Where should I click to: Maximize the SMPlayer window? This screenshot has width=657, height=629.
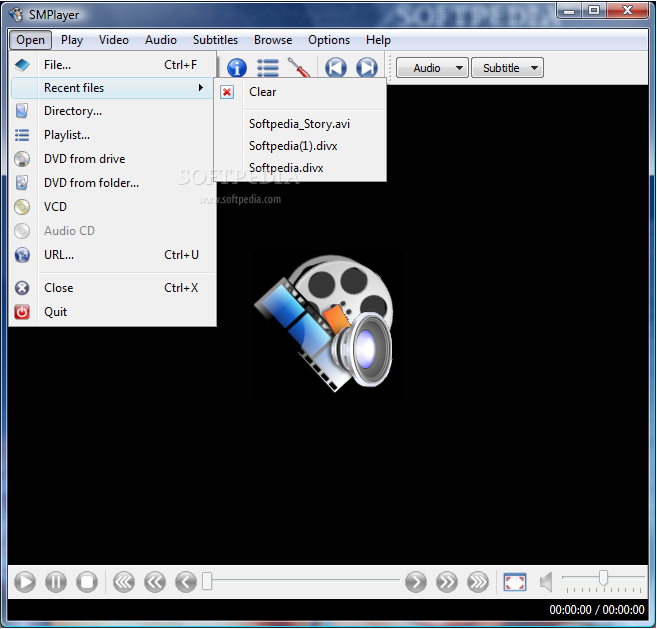(x=594, y=10)
